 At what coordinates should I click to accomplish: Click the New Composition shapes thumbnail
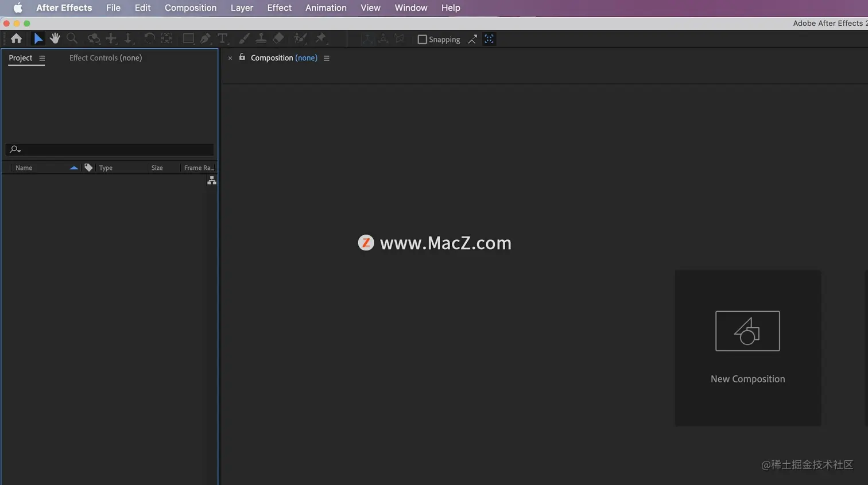point(747,331)
